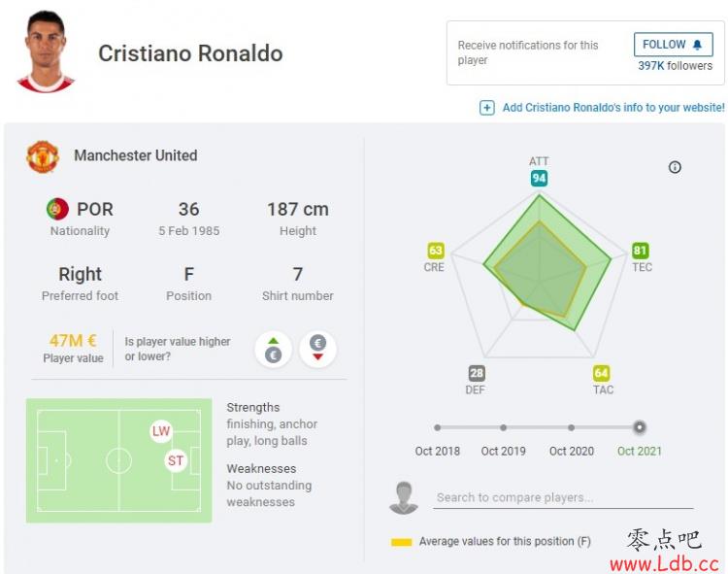Select the ST position marker on pitch

point(176,460)
